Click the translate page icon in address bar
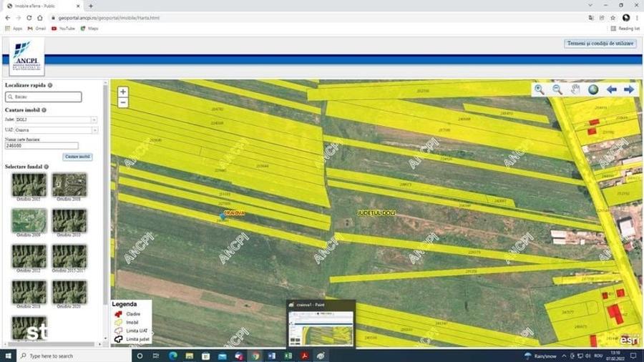This screenshot has width=644, height=362. pos(590,18)
